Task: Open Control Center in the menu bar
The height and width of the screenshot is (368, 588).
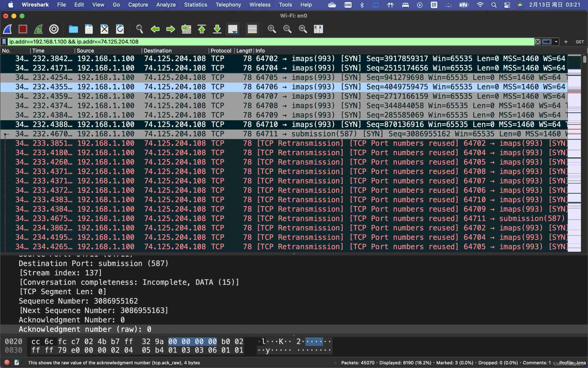Action: click(507, 5)
